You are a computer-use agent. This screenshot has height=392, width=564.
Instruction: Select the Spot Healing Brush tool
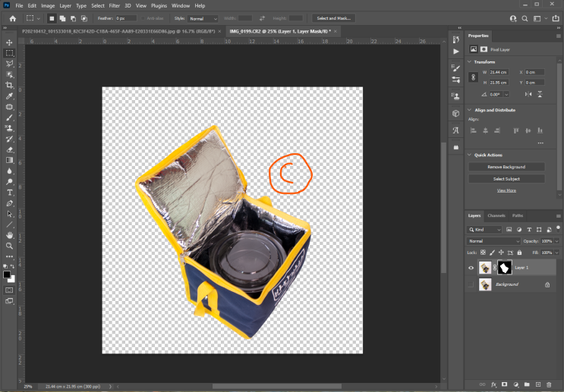[9, 107]
